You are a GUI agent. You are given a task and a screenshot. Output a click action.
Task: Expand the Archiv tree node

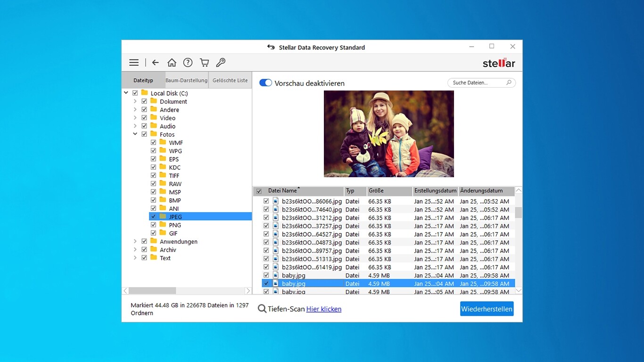click(x=135, y=250)
